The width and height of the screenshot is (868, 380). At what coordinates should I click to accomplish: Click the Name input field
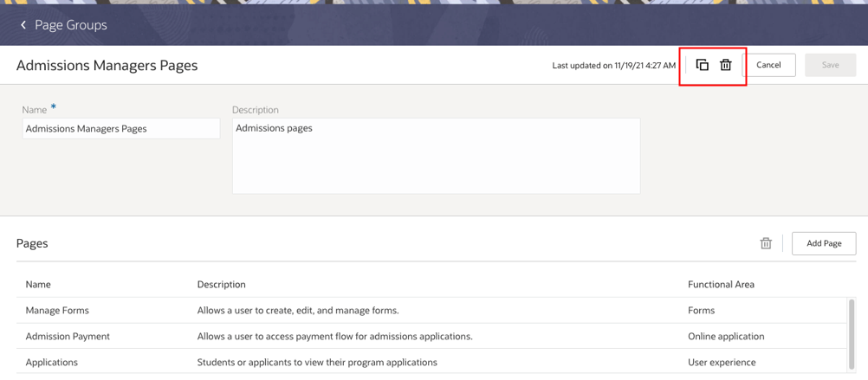tap(121, 128)
